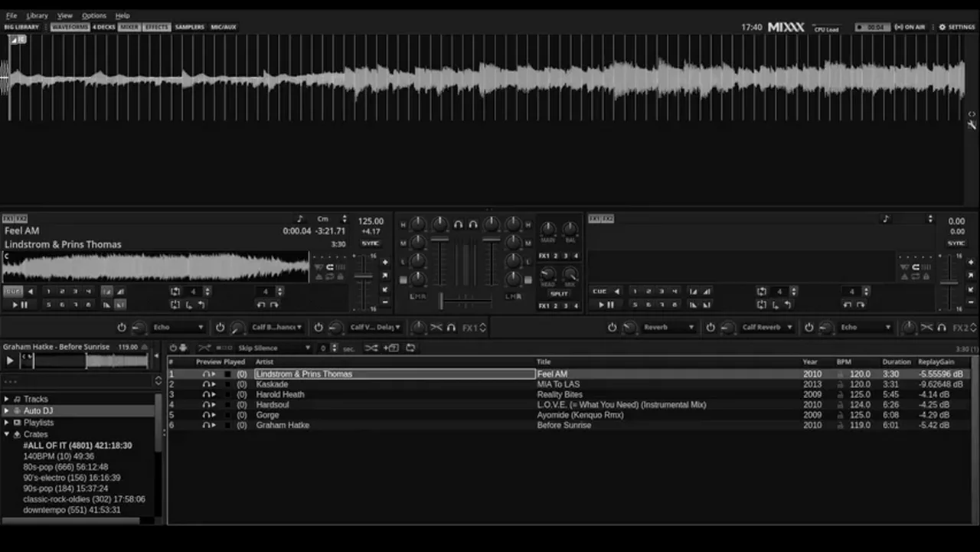Screen dimensions: 980x552
Task: Click the SPLIT headphone button
Action: click(559, 293)
